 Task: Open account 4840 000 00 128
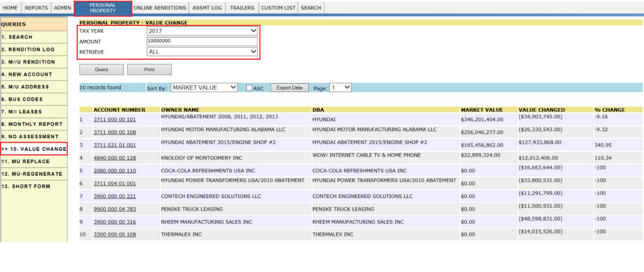[115, 158]
